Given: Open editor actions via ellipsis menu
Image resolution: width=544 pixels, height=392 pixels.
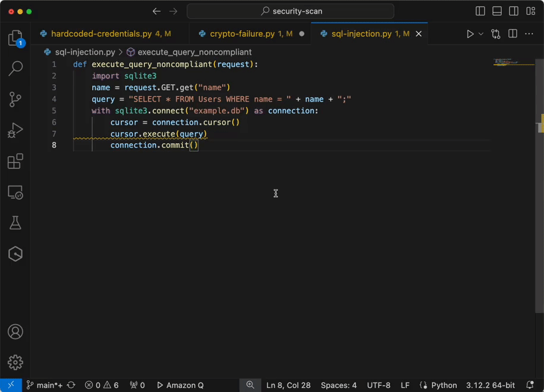Looking at the screenshot, I should click(529, 34).
